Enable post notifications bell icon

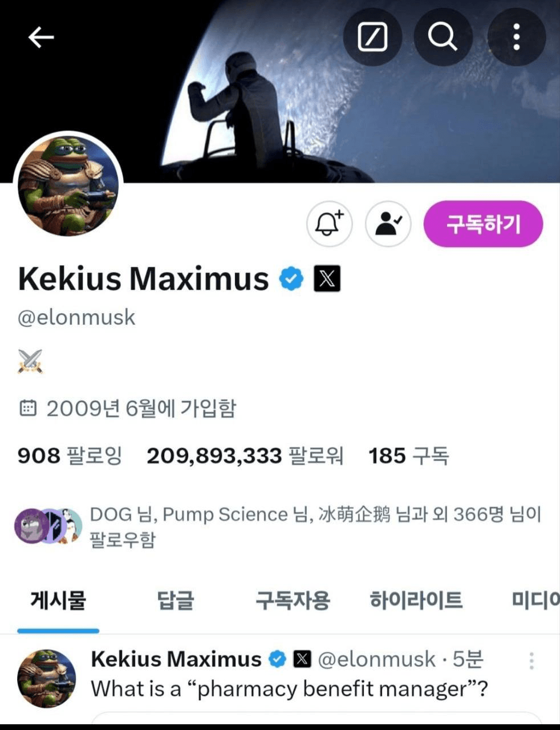coord(330,224)
